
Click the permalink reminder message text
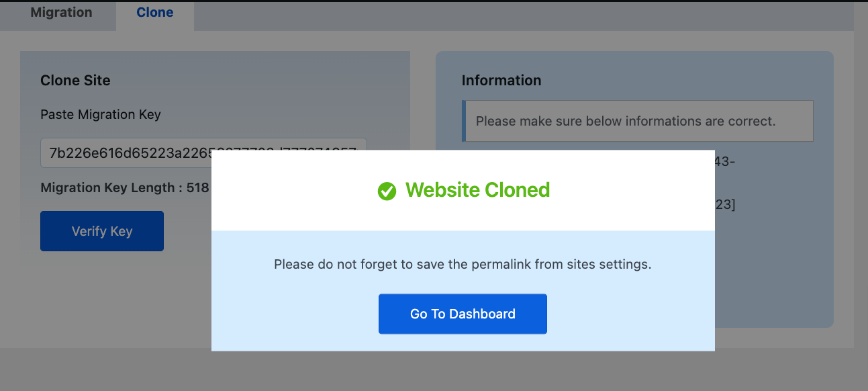[463, 264]
